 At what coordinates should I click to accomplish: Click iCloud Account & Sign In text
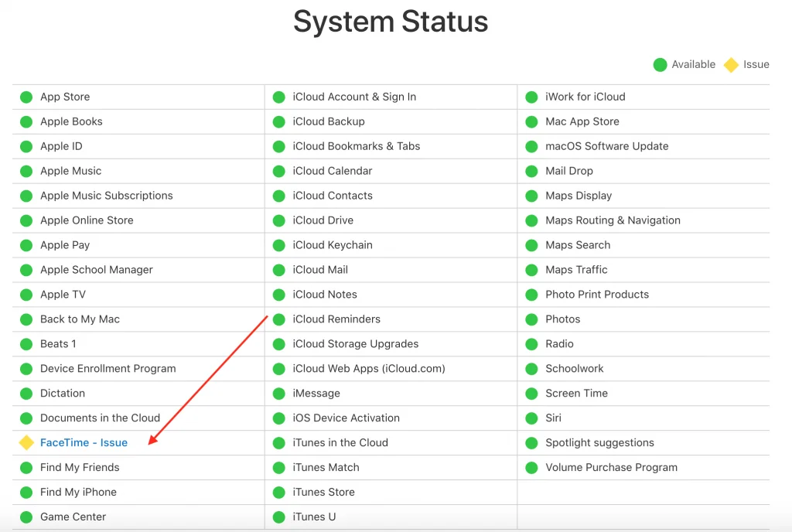tap(354, 97)
